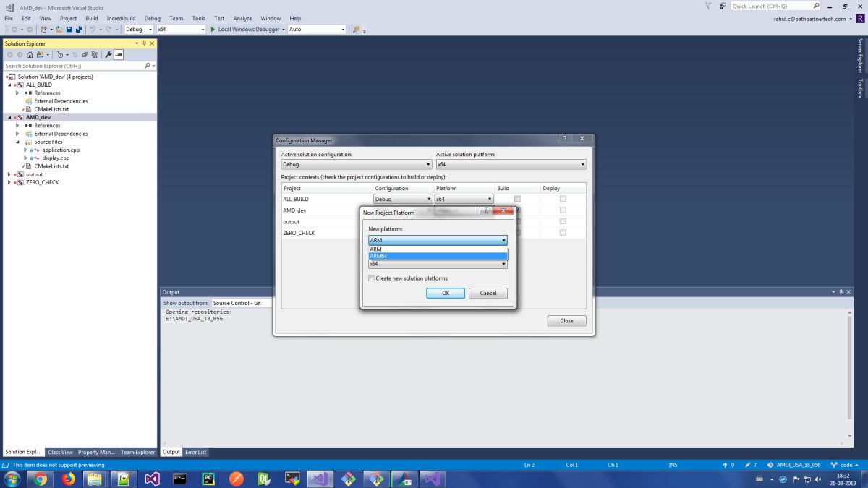Viewport: 868px width, 488px height.
Task: Enable Create new solution platforms checkbox
Action: click(372, 278)
